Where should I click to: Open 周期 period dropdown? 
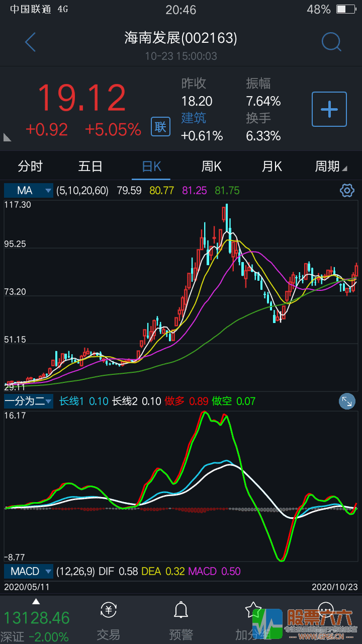pos(331,166)
